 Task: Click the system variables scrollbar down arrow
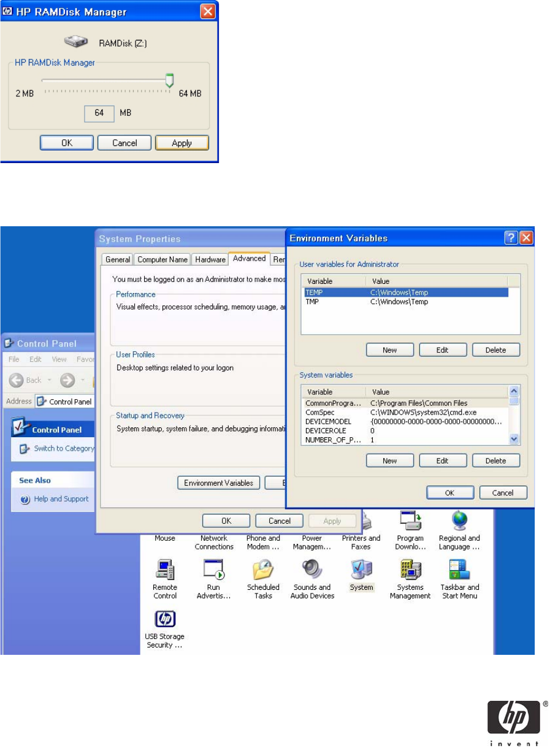tap(514, 439)
